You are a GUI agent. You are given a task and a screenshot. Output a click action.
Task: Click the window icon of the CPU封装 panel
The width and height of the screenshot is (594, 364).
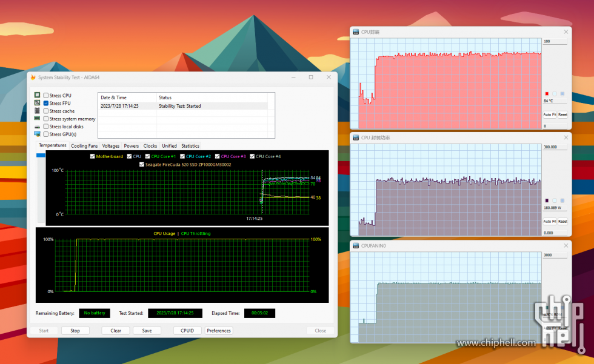point(356,32)
